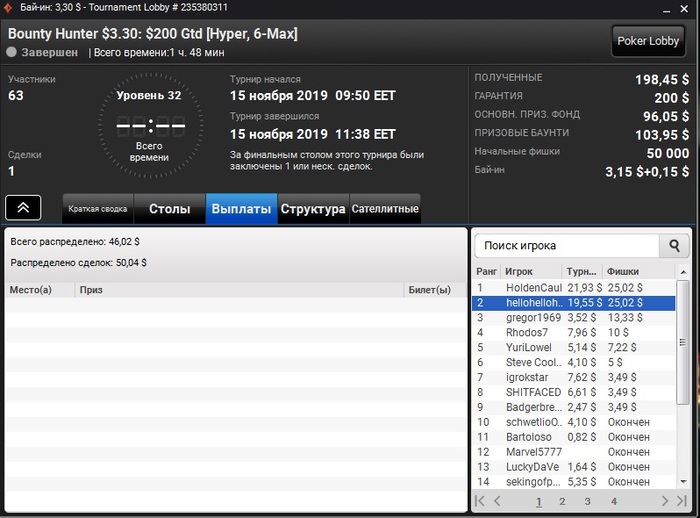Click the Начальные фишки 50 000 value
700x518 pixels.
(x=668, y=153)
